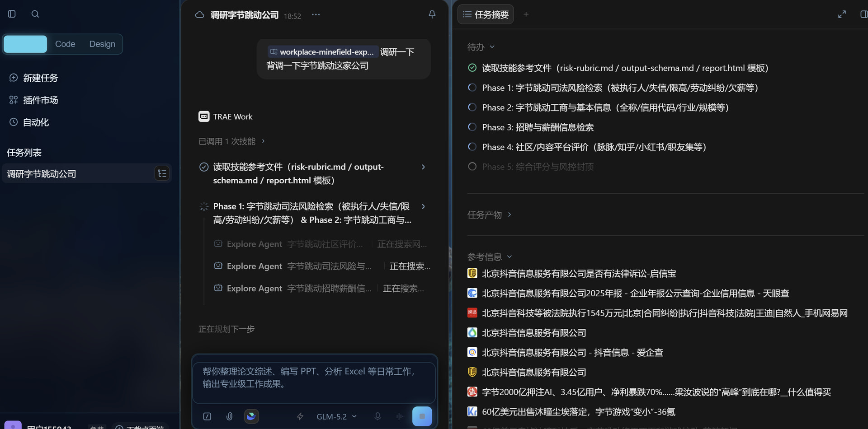Select the 调研字节跳动公司 task in the list
The image size is (868, 429).
point(87,173)
